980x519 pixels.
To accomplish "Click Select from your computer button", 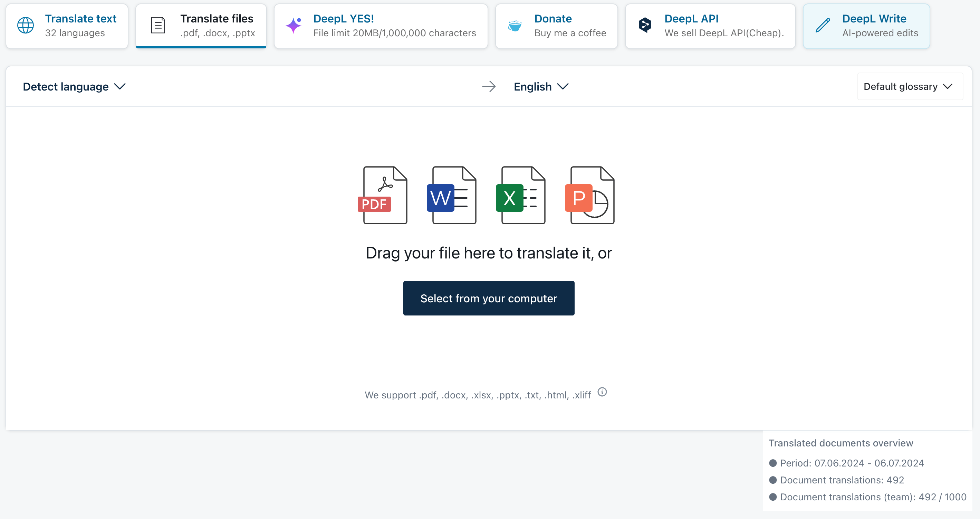I will pos(489,298).
